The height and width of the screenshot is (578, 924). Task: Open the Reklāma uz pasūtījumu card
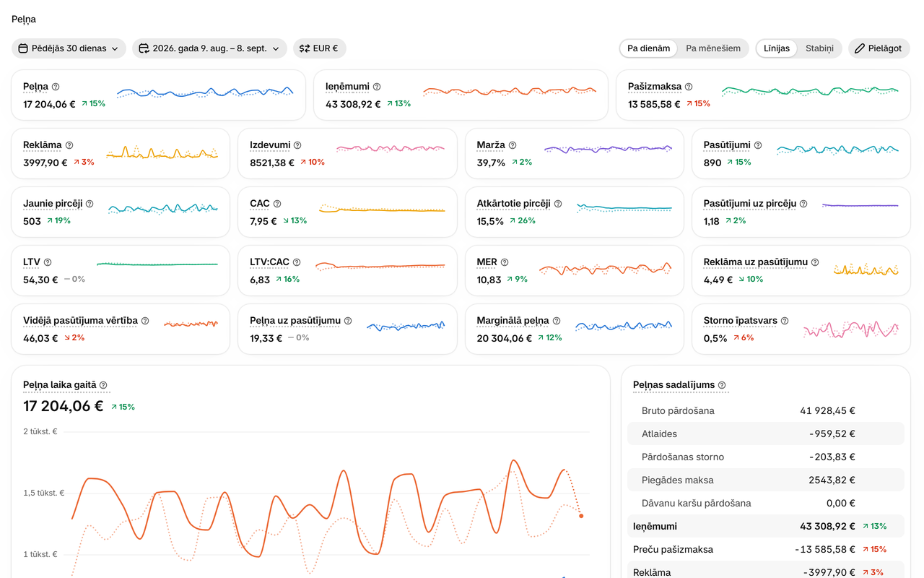(801, 271)
